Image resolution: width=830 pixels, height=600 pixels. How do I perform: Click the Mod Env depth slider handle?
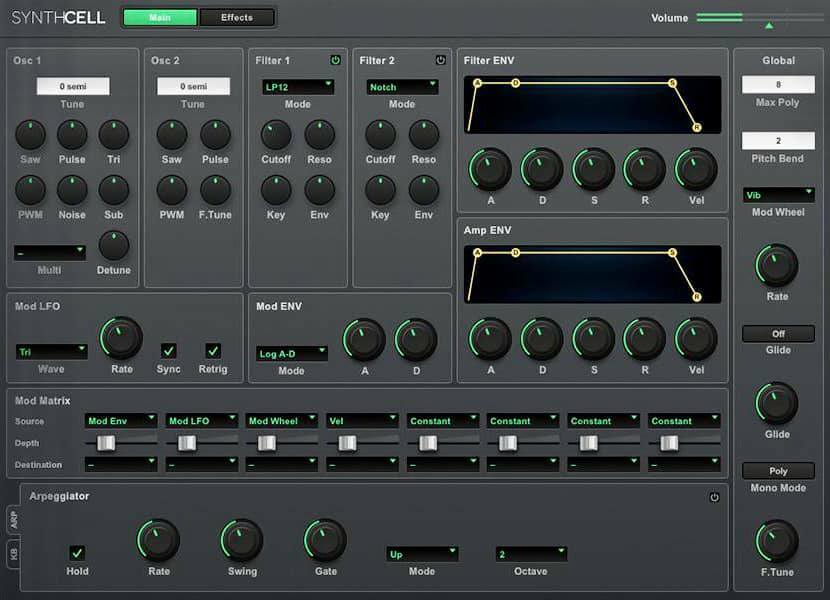(x=106, y=443)
